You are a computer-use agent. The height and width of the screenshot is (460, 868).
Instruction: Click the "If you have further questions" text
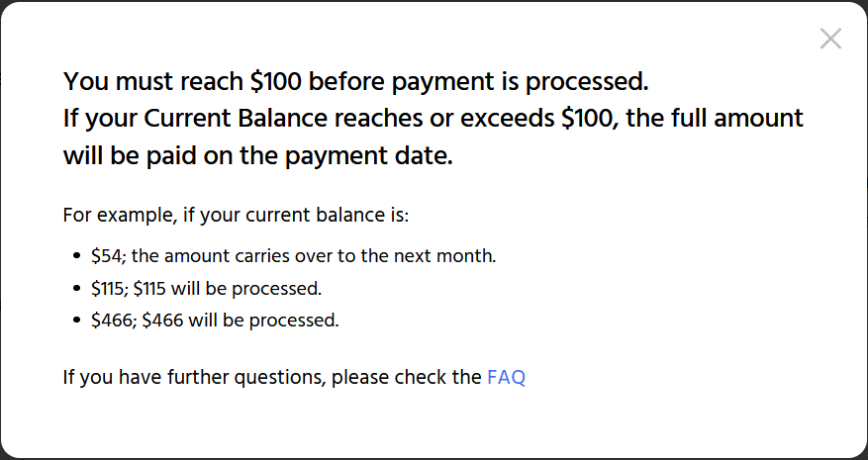pos(193,377)
